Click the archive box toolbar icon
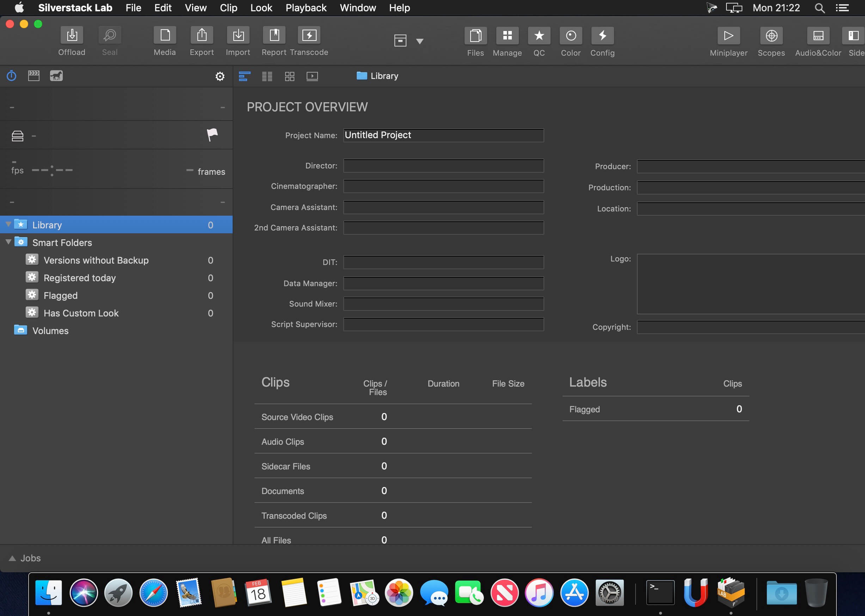The width and height of the screenshot is (865, 616). (x=400, y=40)
